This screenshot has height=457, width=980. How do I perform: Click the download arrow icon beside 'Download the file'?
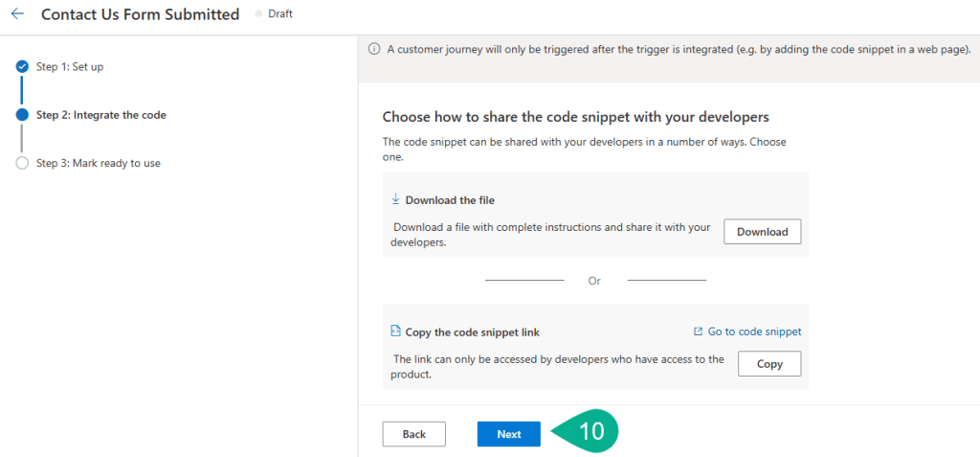pos(395,200)
